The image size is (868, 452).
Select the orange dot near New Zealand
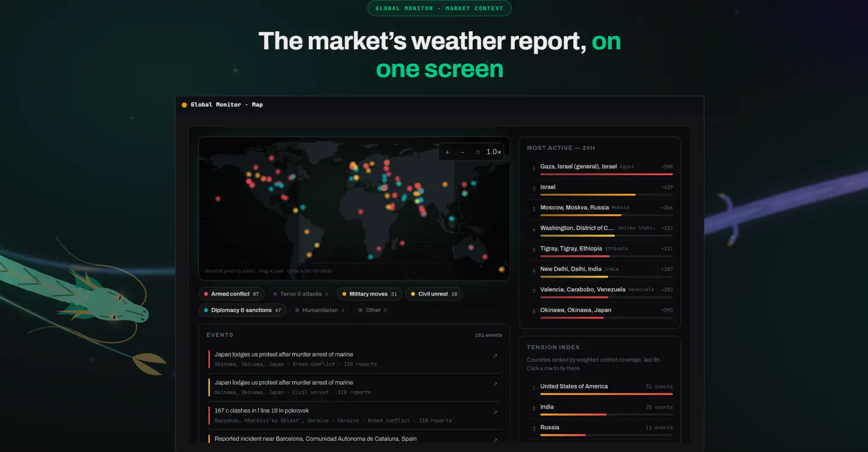tap(501, 269)
